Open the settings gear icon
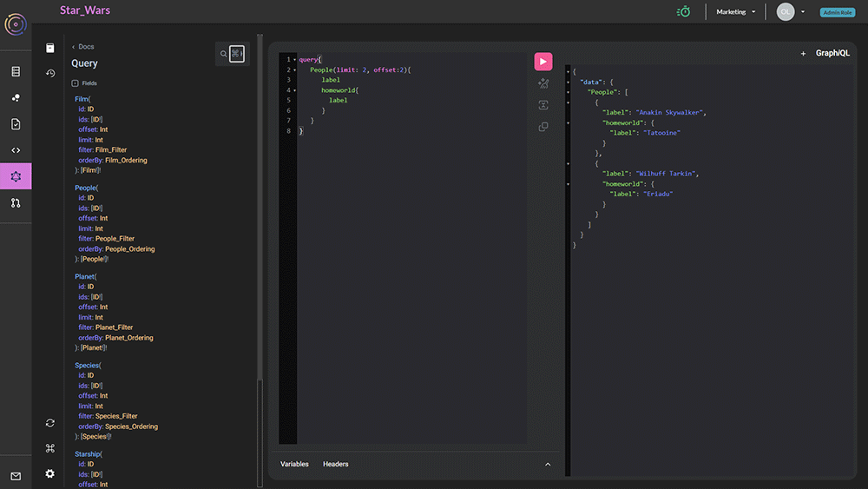 click(x=50, y=473)
